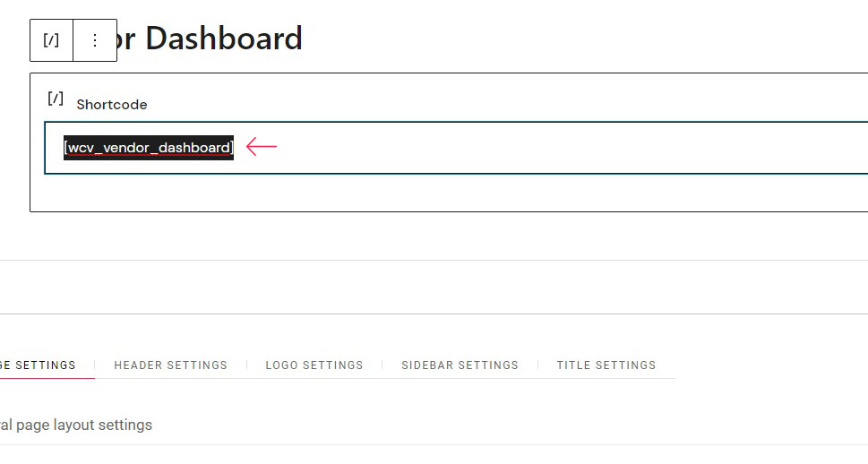The width and height of the screenshot is (868, 464).
Task: Click the underlined active tab indicator
Action: (x=47, y=379)
